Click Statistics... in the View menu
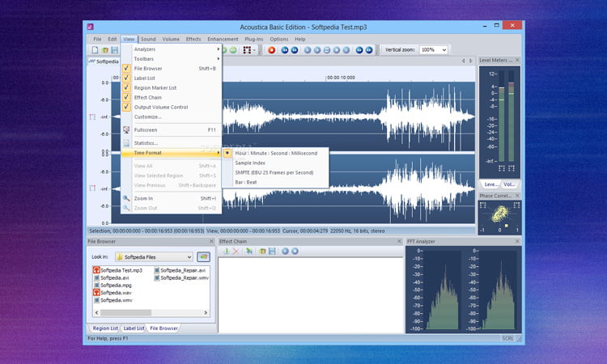The height and width of the screenshot is (364, 607). click(146, 143)
